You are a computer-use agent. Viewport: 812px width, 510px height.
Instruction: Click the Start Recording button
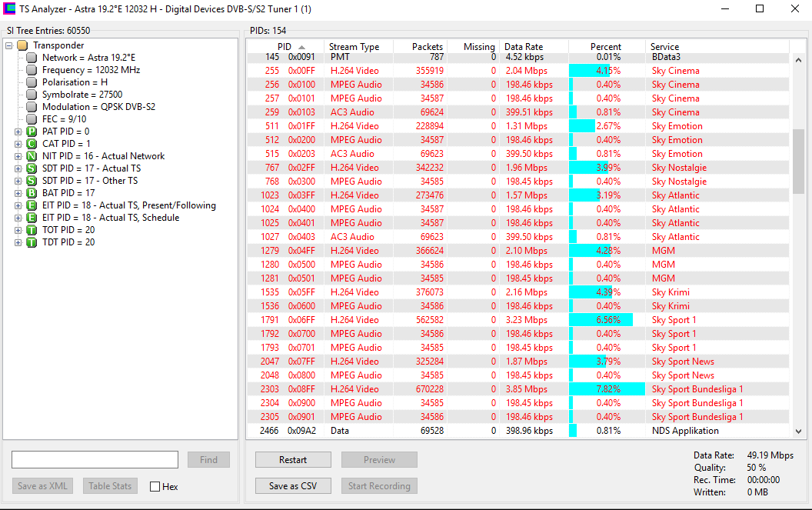point(379,486)
